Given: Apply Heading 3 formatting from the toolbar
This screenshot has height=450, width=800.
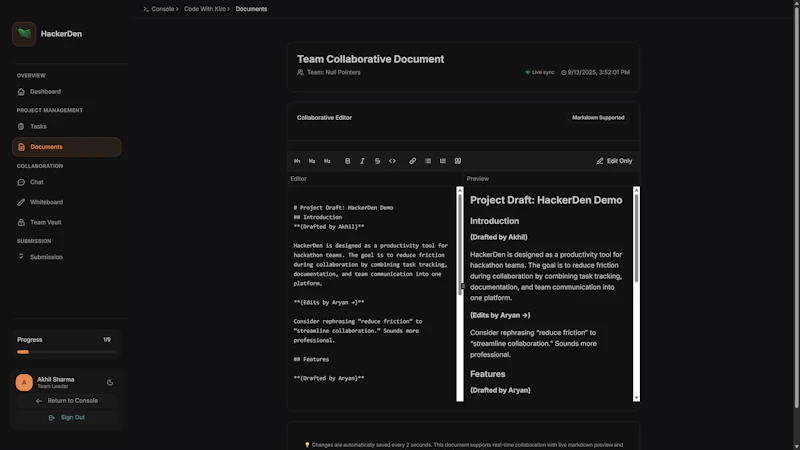Looking at the screenshot, I should (327, 161).
